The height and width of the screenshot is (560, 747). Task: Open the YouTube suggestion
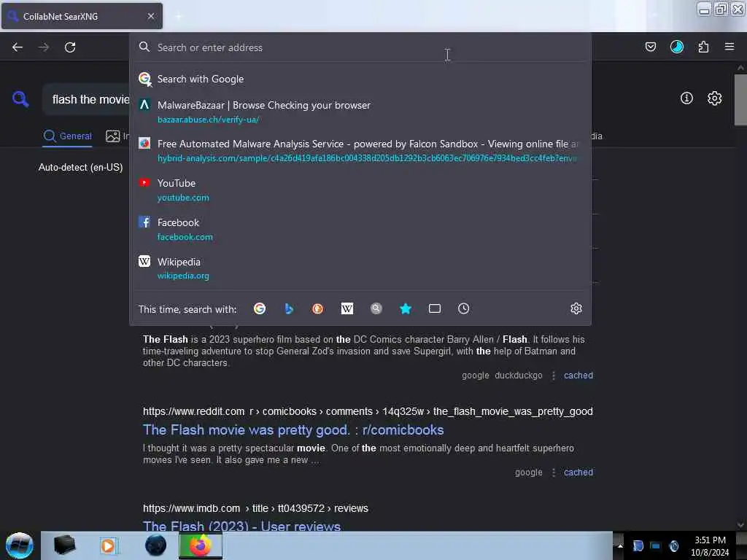coord(360,190)
